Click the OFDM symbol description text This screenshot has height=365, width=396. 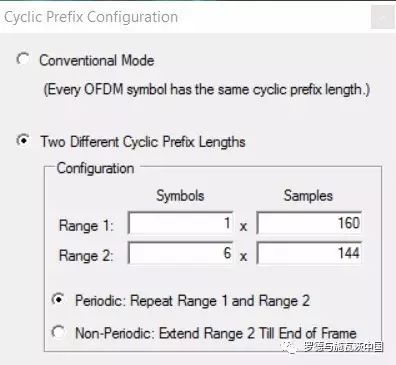207,90
